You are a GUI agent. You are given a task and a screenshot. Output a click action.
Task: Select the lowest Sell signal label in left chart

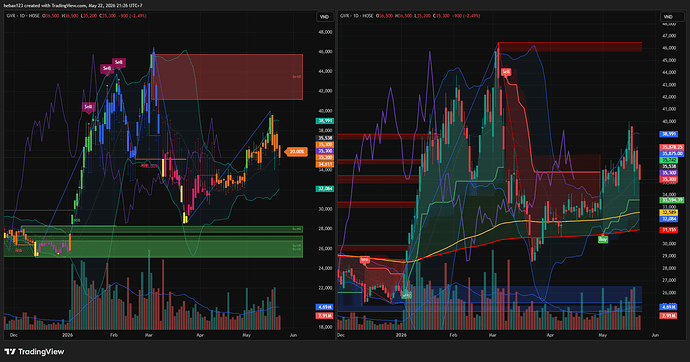coord(88,107)
